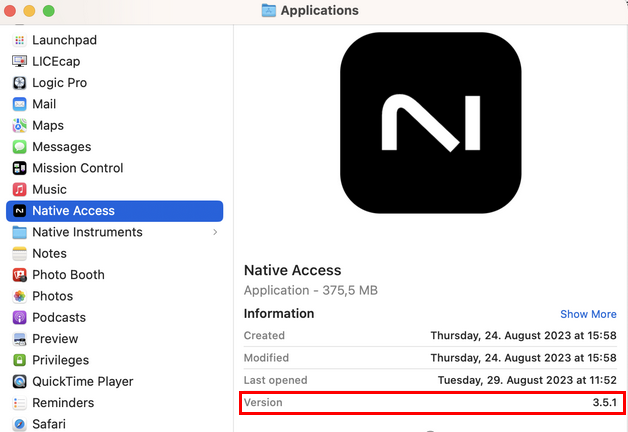Click the Podcasts app icon
The width and height of the screenshot is (628, 432).
click(19, 317)
